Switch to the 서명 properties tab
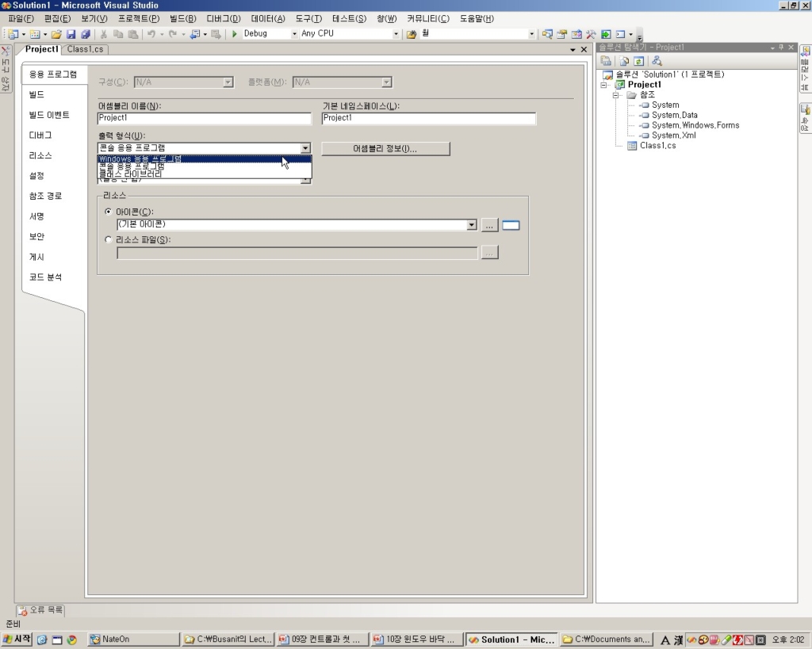 pos(36,216)
